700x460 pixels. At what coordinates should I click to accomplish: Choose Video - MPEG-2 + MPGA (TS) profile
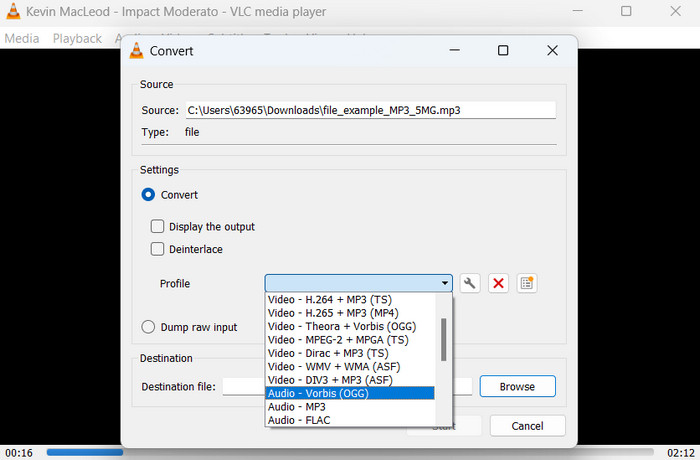(350, 340)
